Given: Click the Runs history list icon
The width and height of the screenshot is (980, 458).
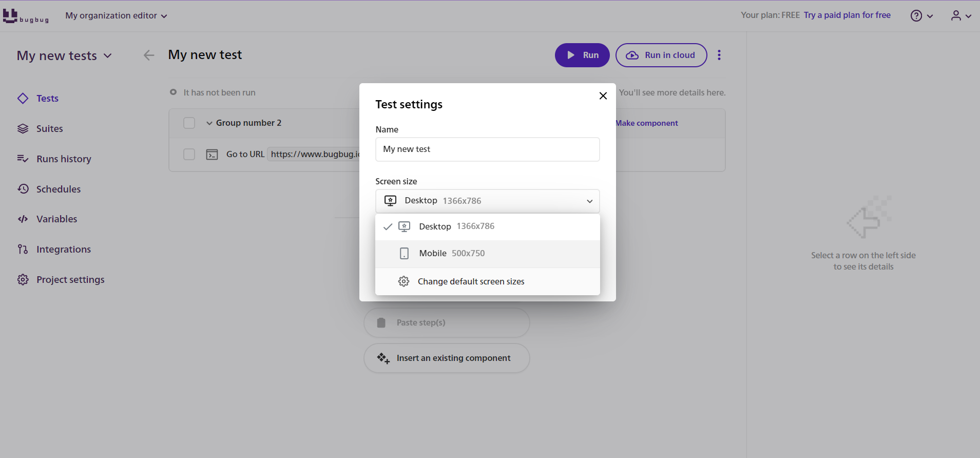Looking at the screenshot, I should (x=23, y=159).
